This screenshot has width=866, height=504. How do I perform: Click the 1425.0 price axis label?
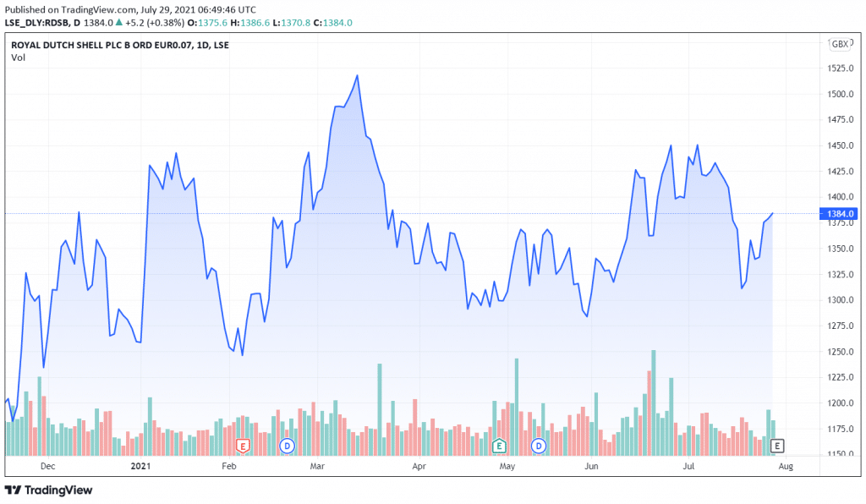pyautogui.click(x=840, y=171)
